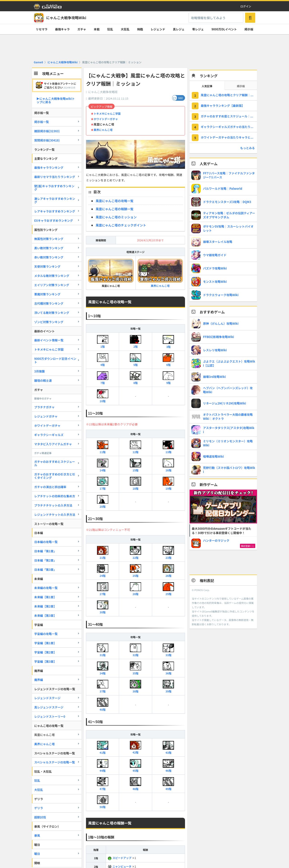Open the 掲示板 nav menu item
This screenshot has height=868, width=289.
[249, 29]
